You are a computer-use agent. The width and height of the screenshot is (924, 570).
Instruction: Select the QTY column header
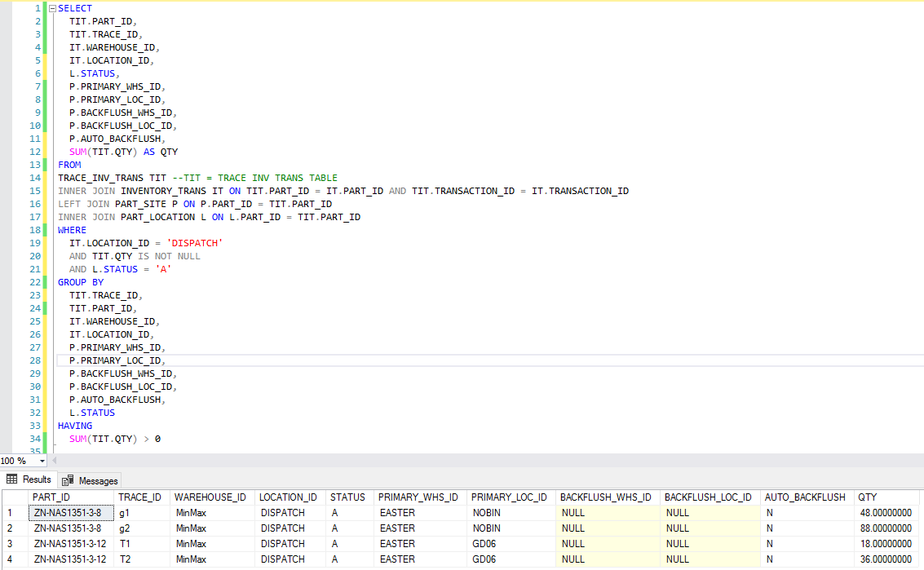[x=886, y=497]
